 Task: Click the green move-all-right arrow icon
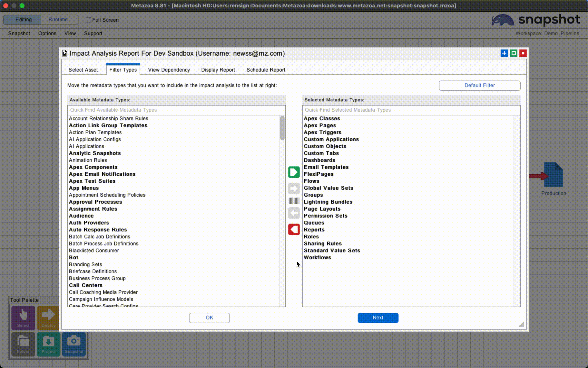294,172
